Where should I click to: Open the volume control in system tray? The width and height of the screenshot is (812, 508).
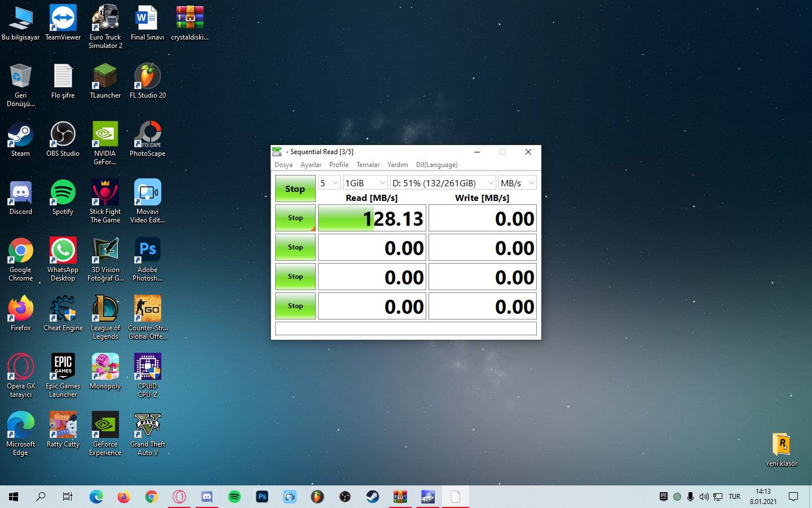click(x=704, y=497)
